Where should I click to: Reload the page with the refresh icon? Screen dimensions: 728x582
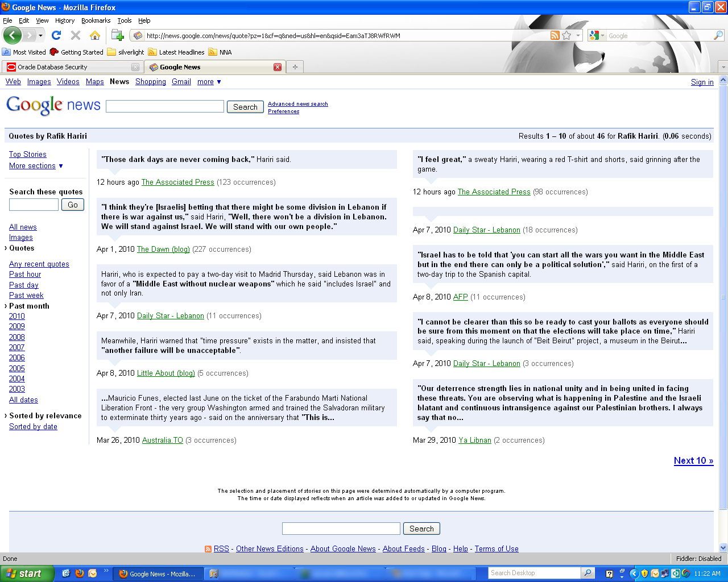click(56, 35)
